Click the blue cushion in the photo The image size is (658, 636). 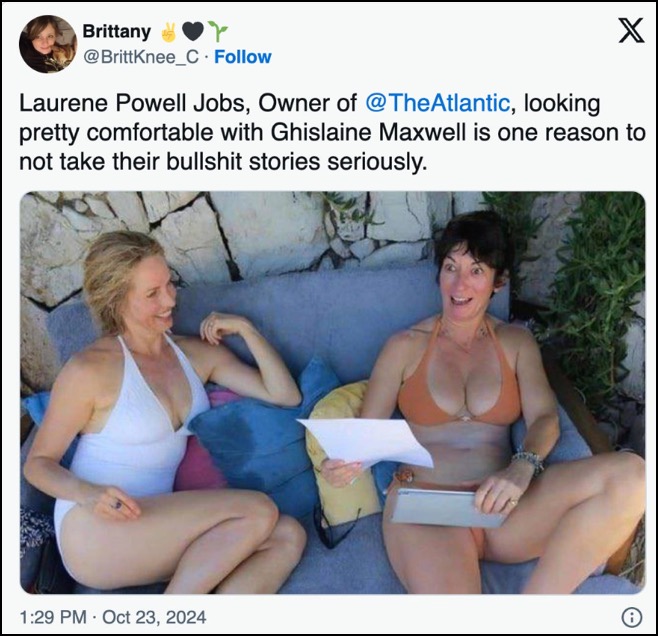click(260, 436)
